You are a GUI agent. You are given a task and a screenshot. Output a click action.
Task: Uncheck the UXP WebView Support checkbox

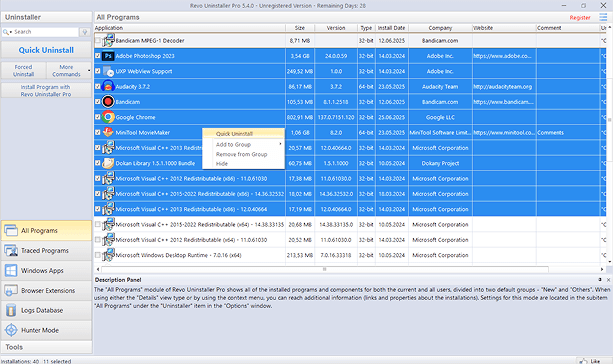click(x=98, y=71)
